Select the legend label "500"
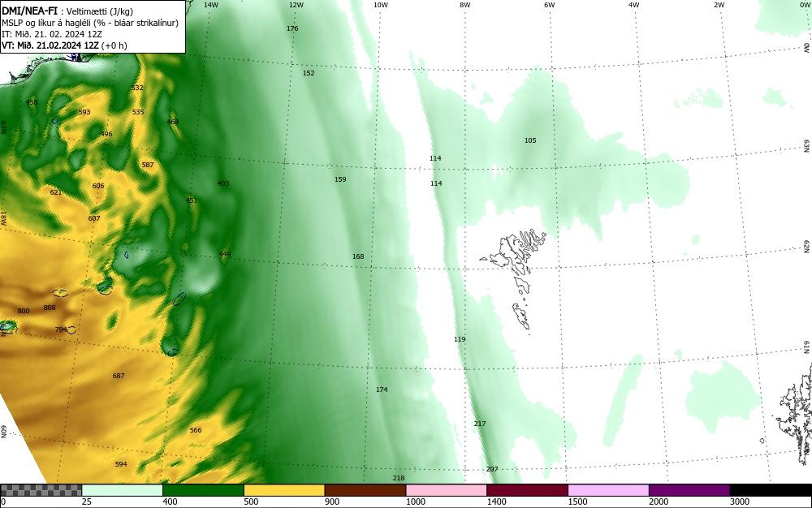 [251, 502]
